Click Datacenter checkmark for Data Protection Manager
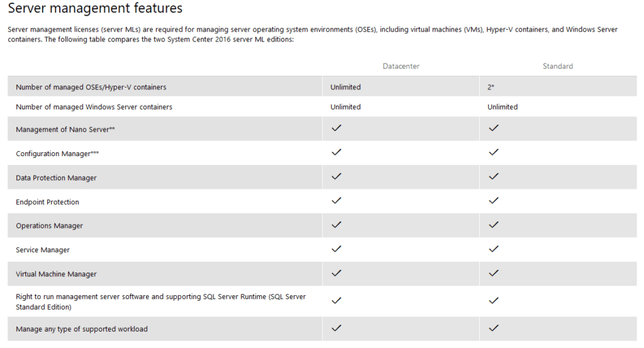The height and width of the screenshot is (348, 644). click(x=336, y=176)
